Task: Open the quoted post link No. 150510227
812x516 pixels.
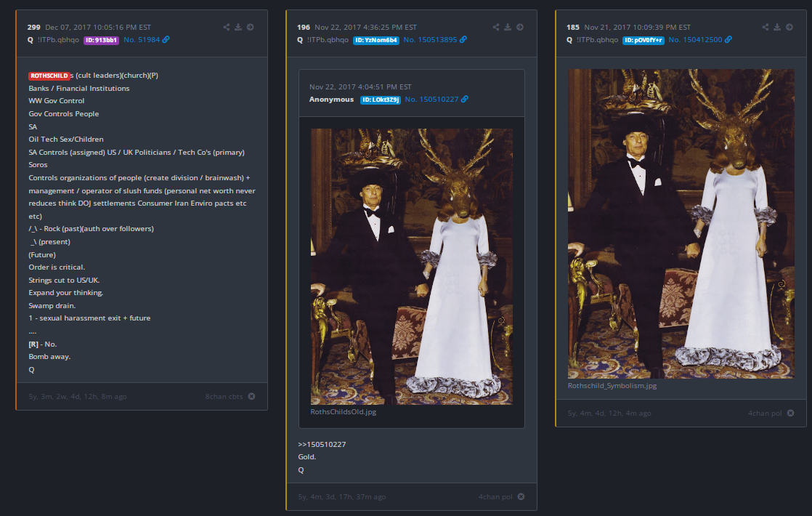Action: tap(432, 99)
